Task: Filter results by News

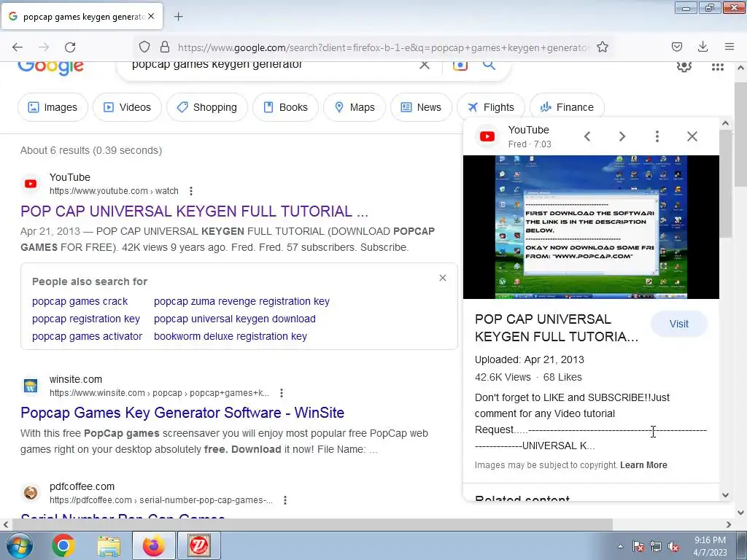Action: [421, 107]
